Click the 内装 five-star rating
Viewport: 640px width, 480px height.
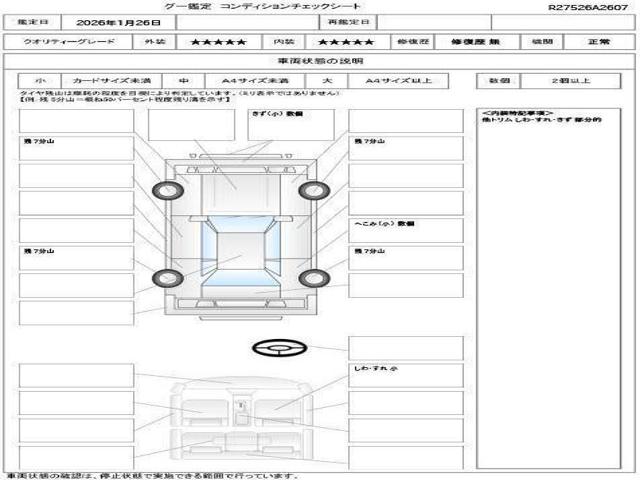coord(346,43)
